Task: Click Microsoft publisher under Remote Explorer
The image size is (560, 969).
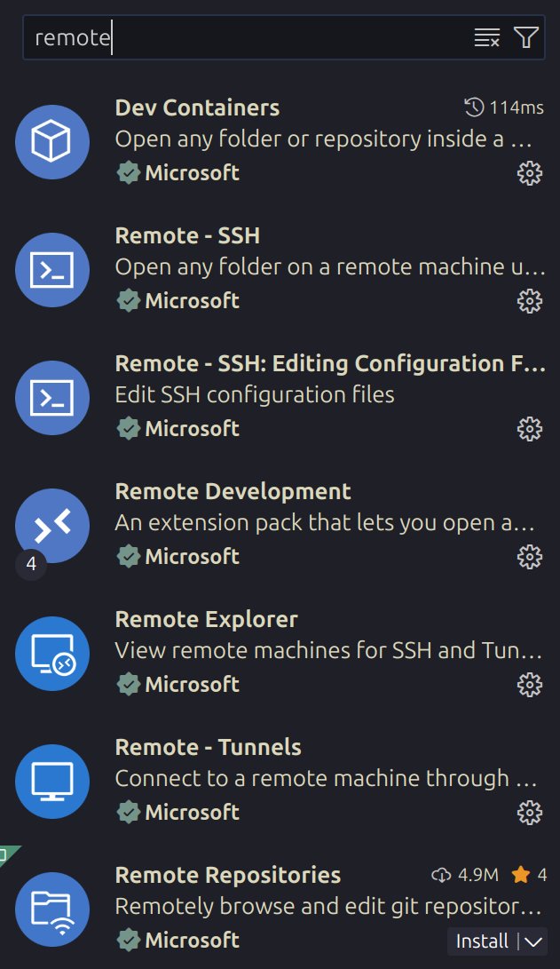Action: [192, 685]
